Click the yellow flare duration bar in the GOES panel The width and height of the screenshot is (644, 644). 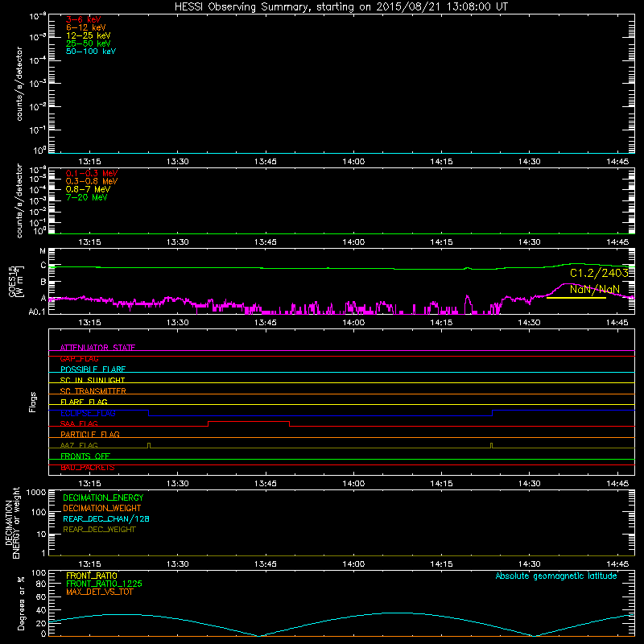click(576, 298)
